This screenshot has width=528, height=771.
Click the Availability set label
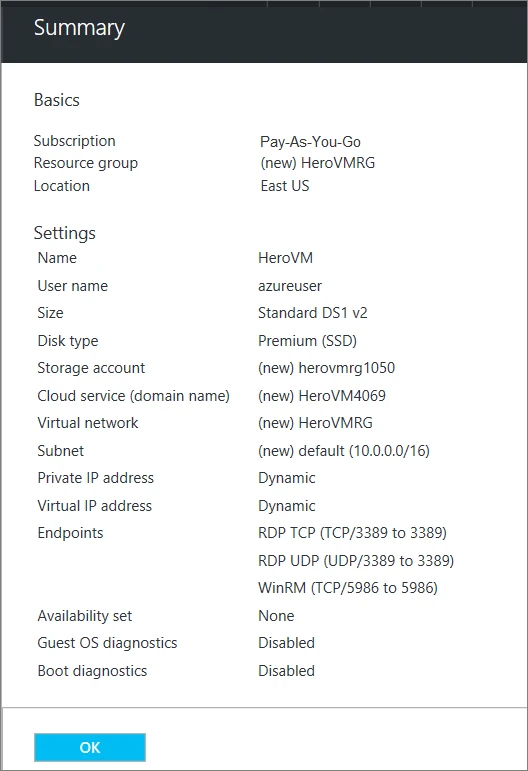click(85, 616)
